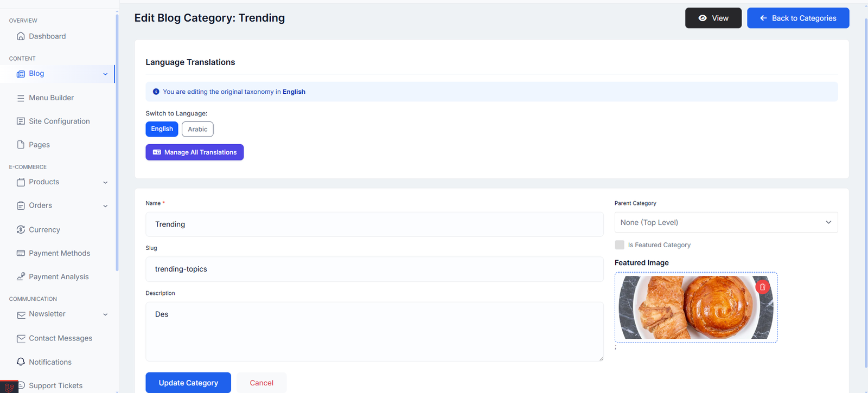Image resolution: width=868 pixels, height=393 pixels.
Task: Click the Dashboard home icon in sidebar
Action: click(x=21, y=36)
